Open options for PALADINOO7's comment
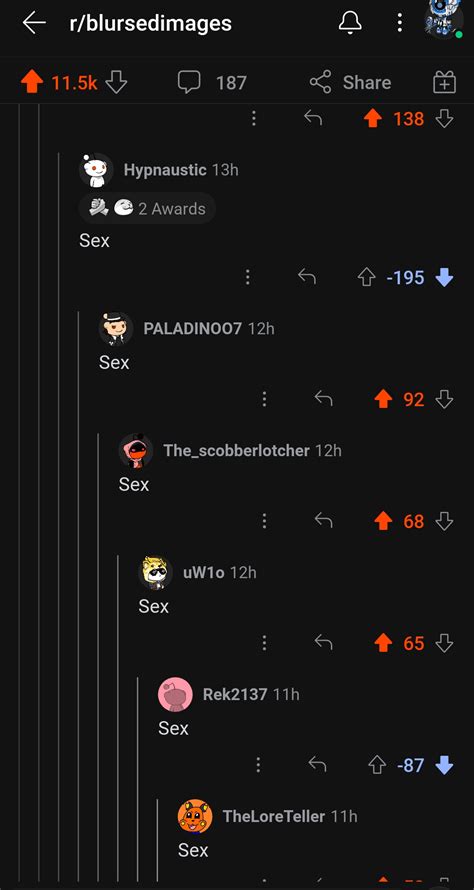474x890 pixels. click(x=264, y=399)
